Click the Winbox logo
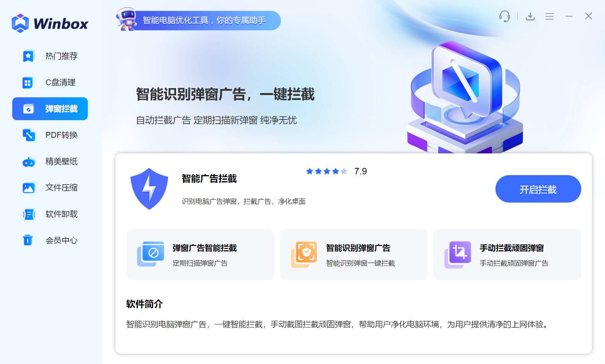 click(50, 23)
